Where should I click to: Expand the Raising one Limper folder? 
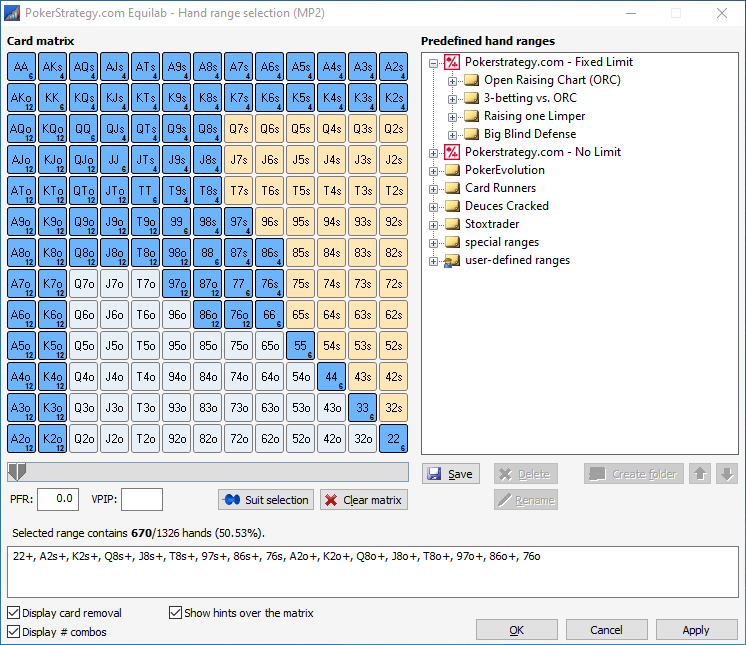pyautogui.click(x=452, y=117)
